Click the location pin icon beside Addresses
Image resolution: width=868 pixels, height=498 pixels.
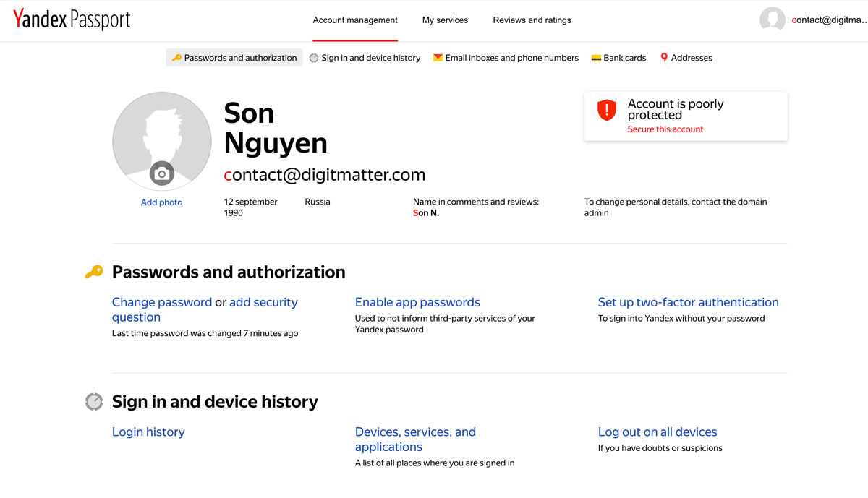coord(664,58)
